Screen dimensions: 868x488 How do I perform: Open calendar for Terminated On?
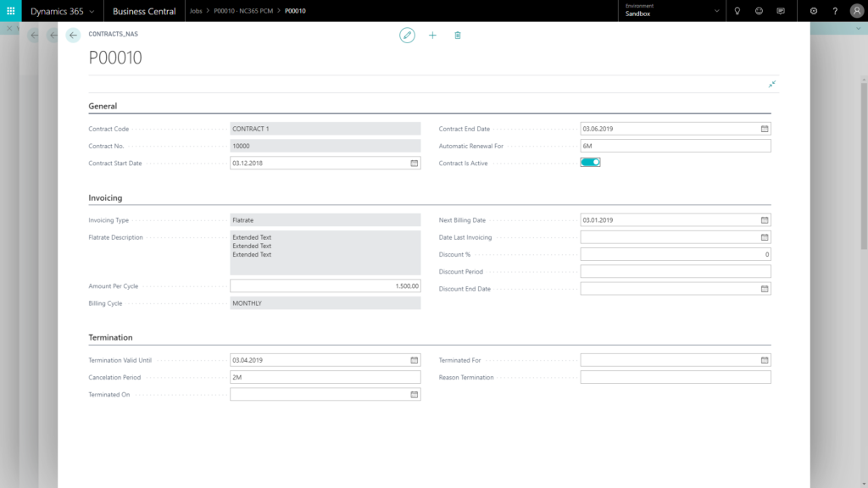414,395
